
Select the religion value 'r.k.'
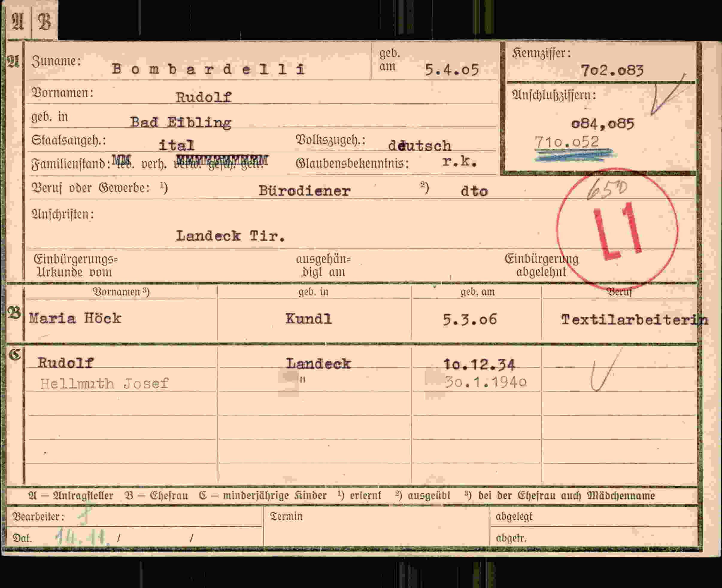pyautogui.click(x=459, y=162)
